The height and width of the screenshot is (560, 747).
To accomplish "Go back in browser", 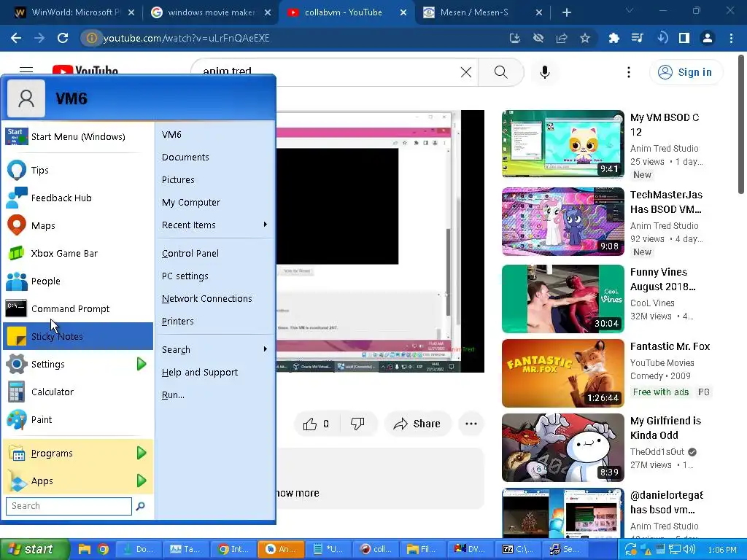I will tap(16, 38).
